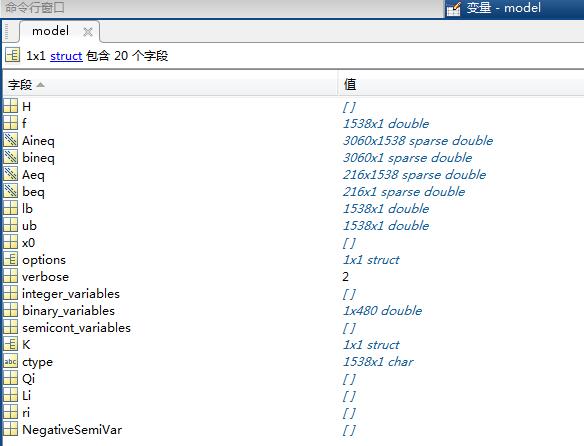
Task: Click the 1538x1 char value
Action: pos(378,361)
